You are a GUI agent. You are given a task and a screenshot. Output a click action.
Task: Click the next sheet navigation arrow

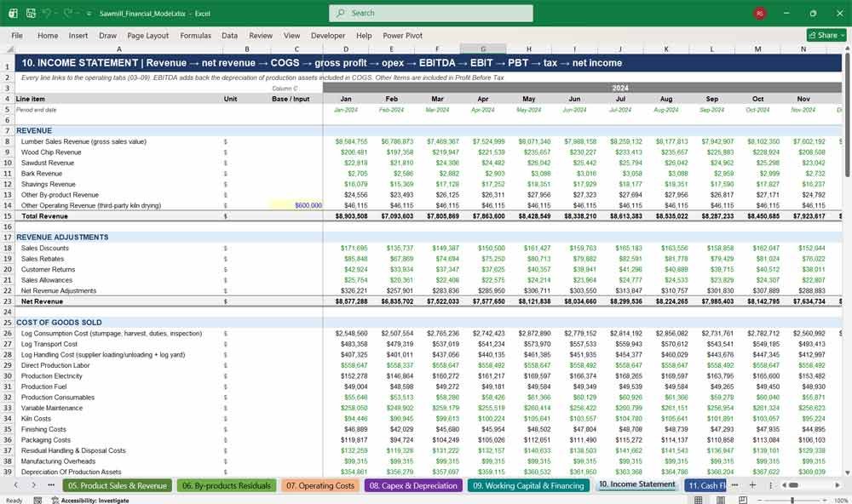(34, 485)
